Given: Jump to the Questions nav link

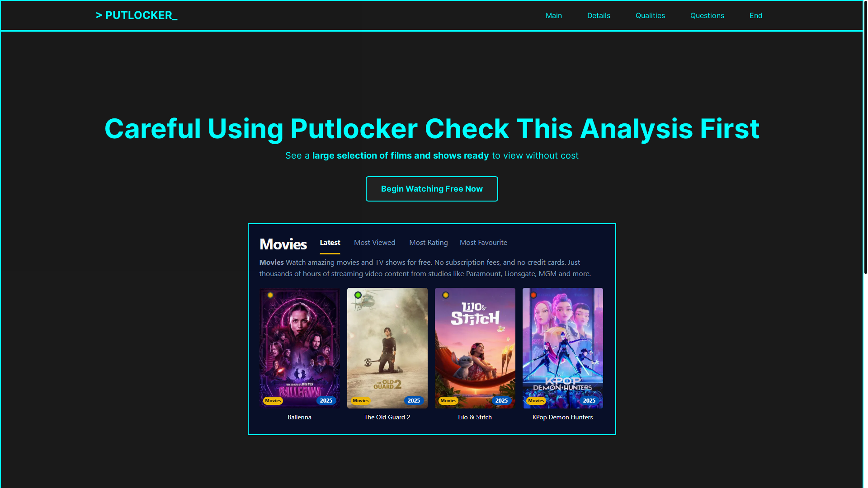Looking at the screenshot, I should coord(707,15).
